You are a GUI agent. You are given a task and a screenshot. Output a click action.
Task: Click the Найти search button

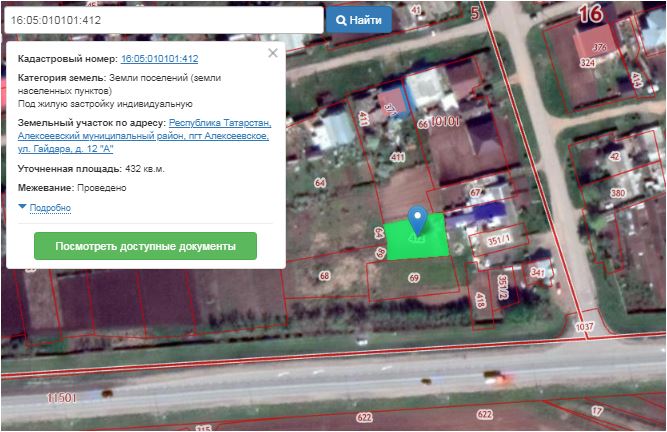359,20
